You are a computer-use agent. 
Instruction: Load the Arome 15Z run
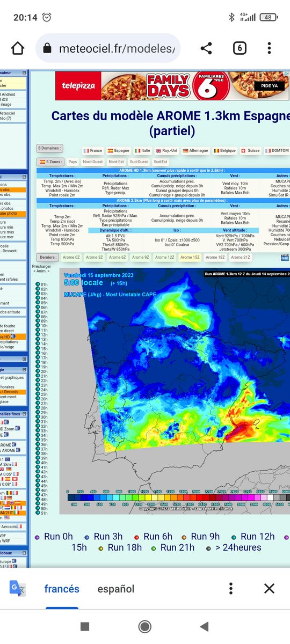[190, 258]
